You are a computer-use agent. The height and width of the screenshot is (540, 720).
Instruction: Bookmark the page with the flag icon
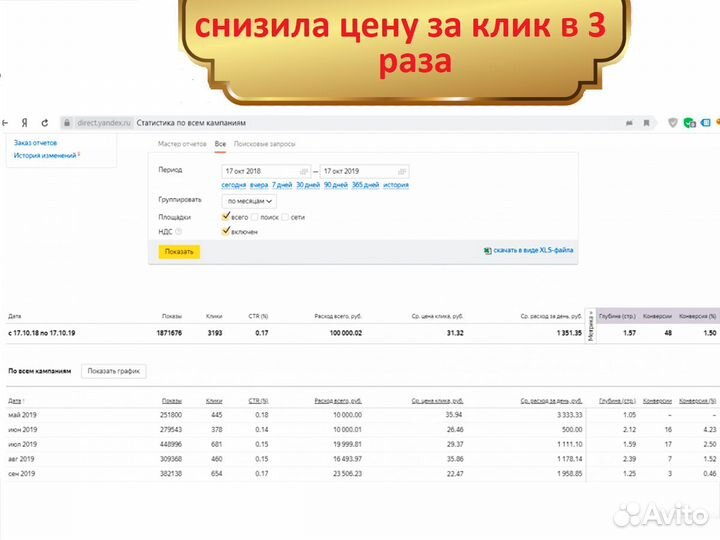(646, 123)
